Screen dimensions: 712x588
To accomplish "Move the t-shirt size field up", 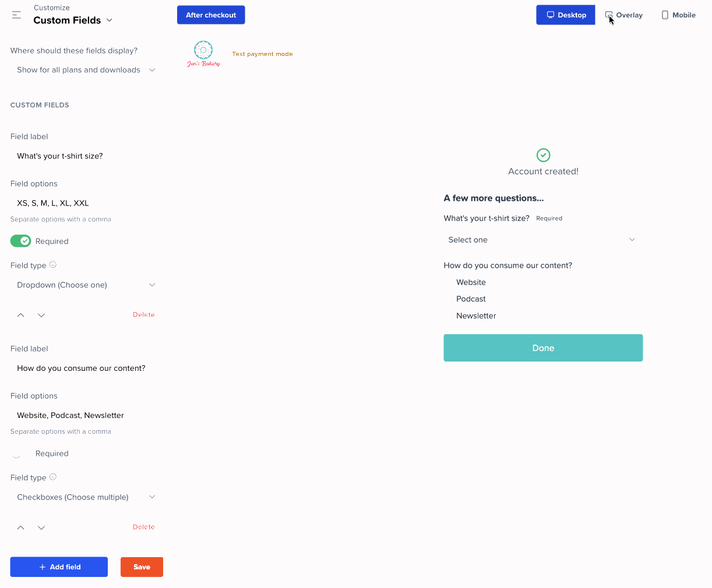I will (21, 315).
